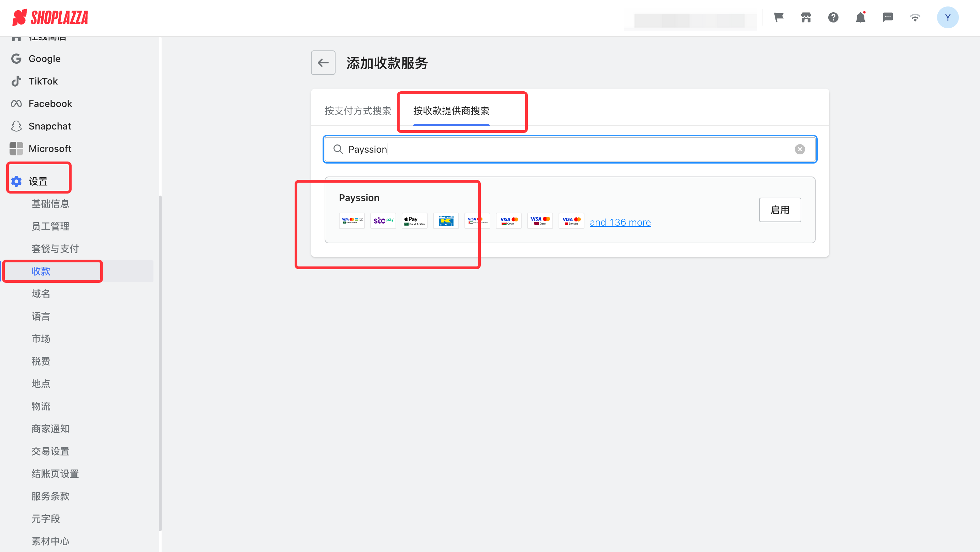The height and width of the screenshot is (552, 980).
Task: Open the storefront icon in header
Action: 806,17
